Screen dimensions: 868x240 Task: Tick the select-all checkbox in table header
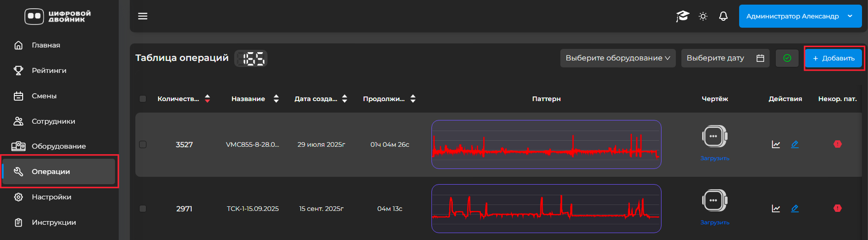[143, 99]
